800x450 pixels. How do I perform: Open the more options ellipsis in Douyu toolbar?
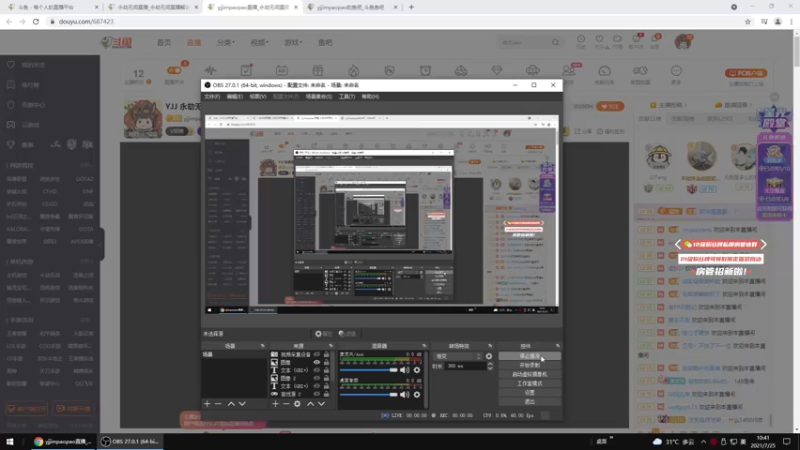676,73
